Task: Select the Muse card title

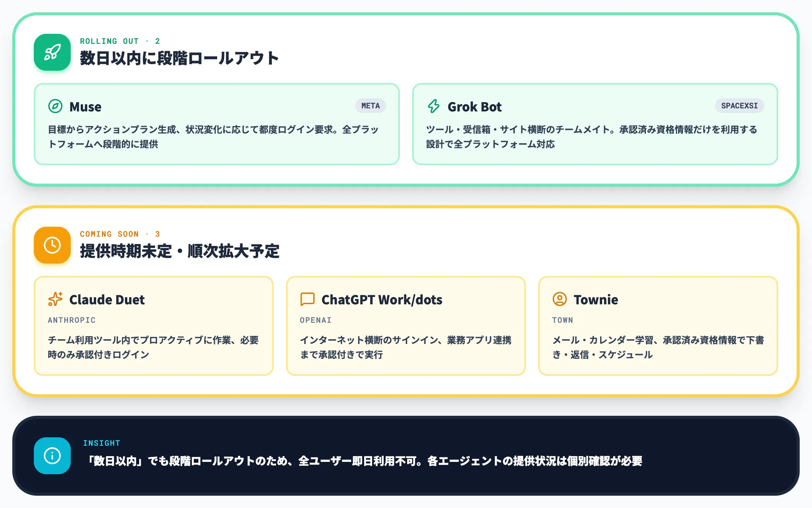Action: [85, 107]
